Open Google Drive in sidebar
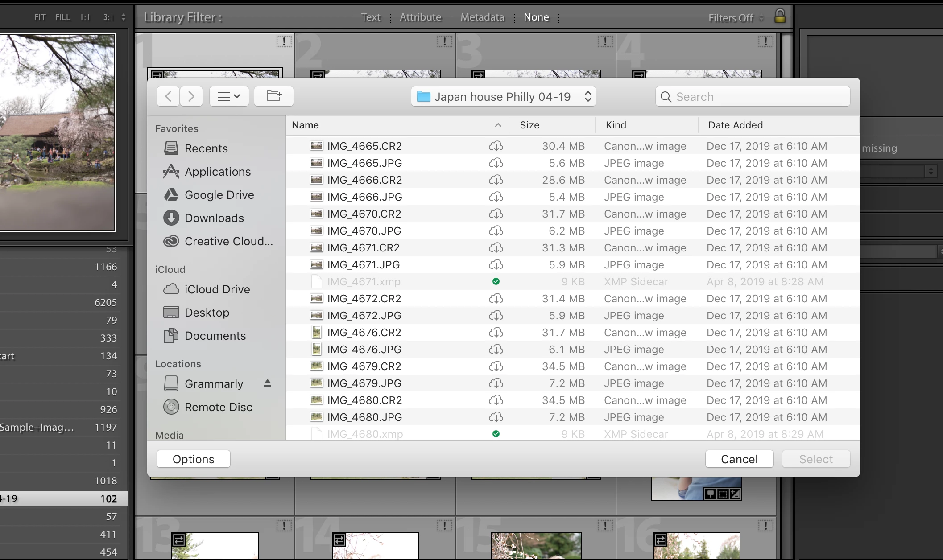This screenshot has height=560, width=943. click(x=219, y=195)
